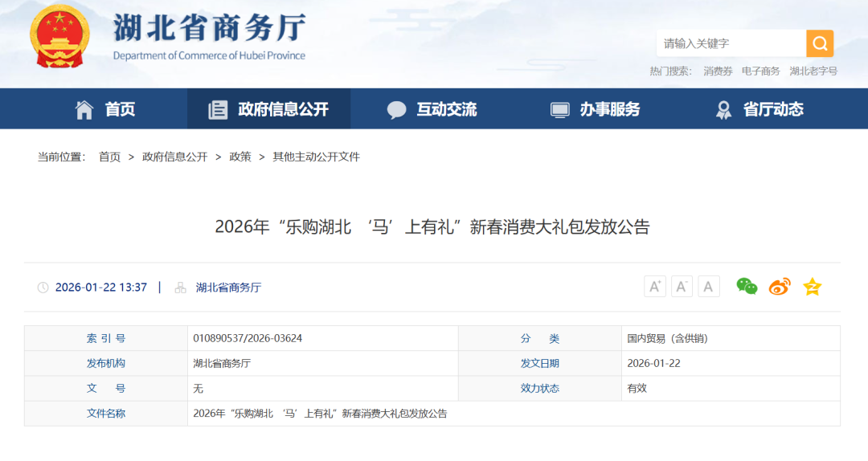Go to 互动交流 navigation tab
868x461 pixels.
click(x=432, y=109)
